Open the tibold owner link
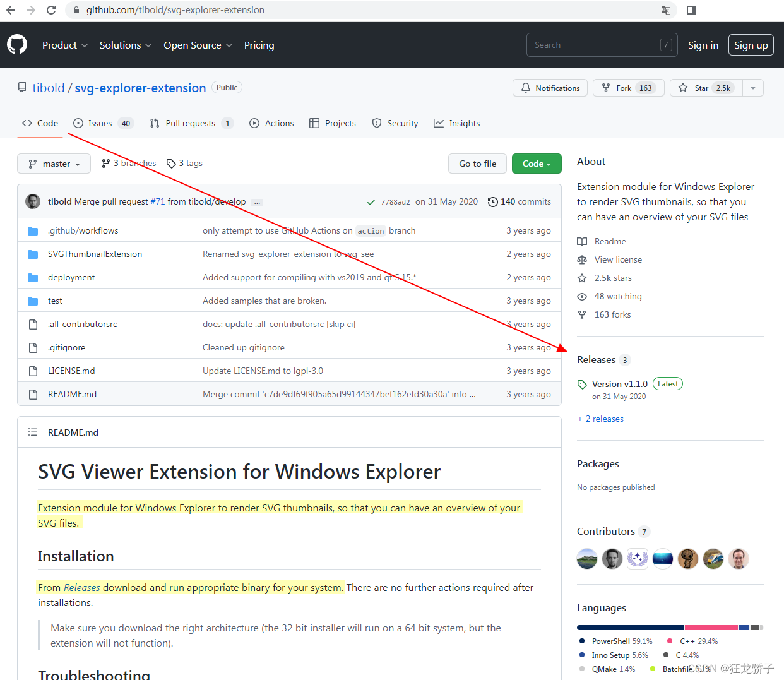This screenshot has height=680, width=784. tap(49, 88)
